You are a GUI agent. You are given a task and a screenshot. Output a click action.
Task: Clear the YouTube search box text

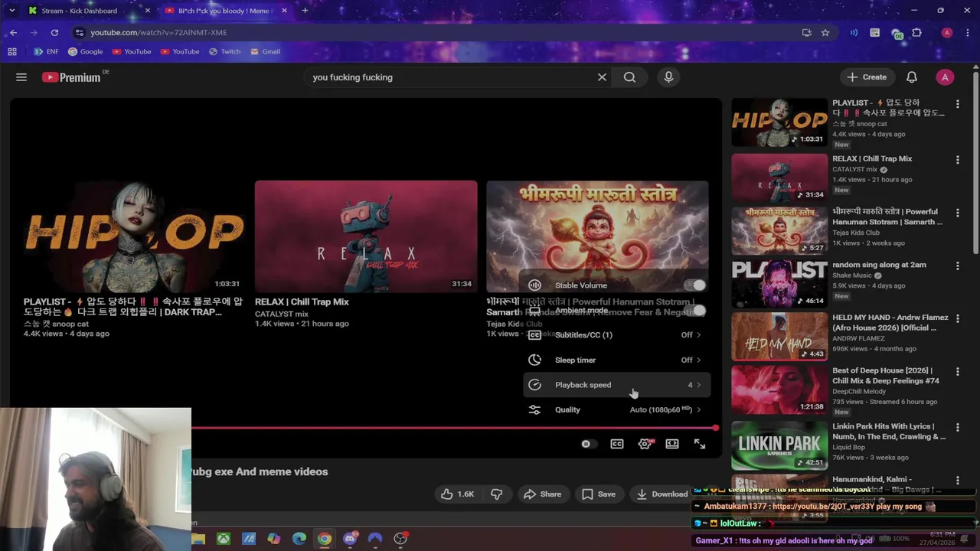pos(602,77)
